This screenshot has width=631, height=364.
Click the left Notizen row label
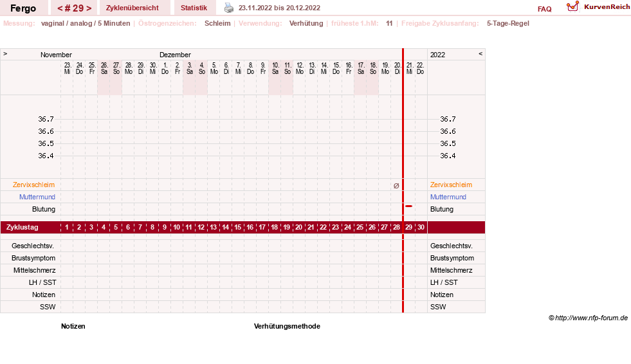44,295
